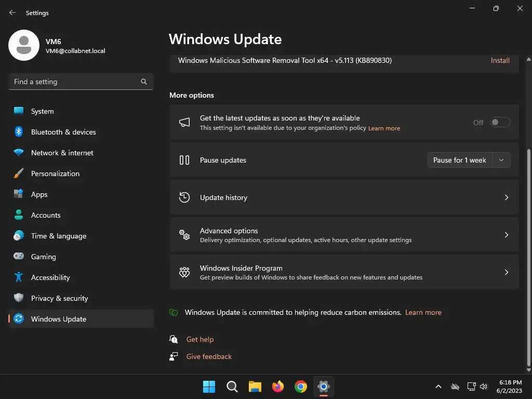Expand Advanced options chevron

pyautogui.click(x=507, y=235)
